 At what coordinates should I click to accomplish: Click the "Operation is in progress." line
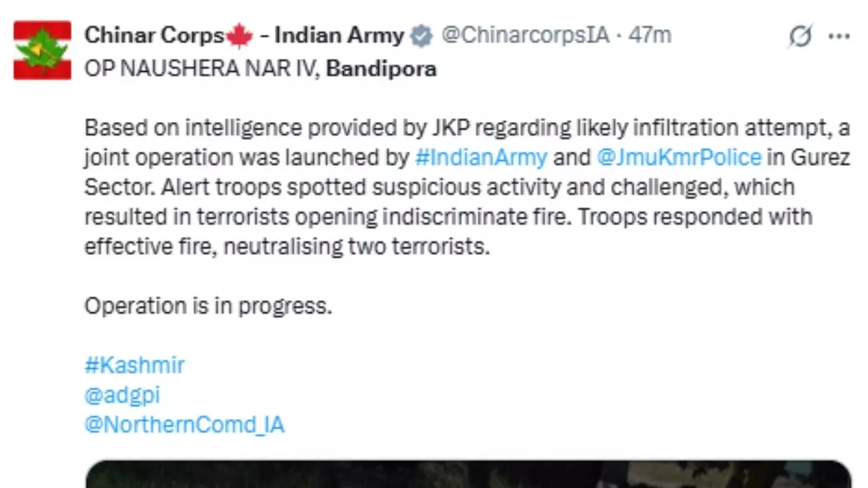(208, 306)
